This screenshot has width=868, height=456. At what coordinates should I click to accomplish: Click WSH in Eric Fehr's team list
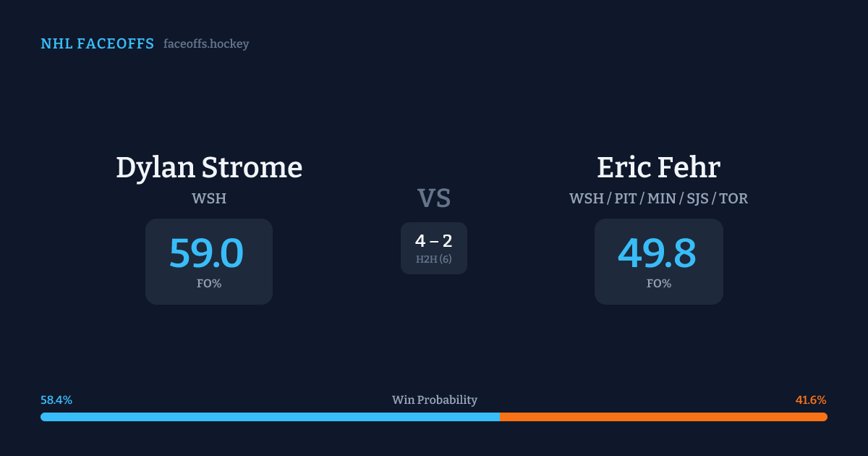click(586, 198)
